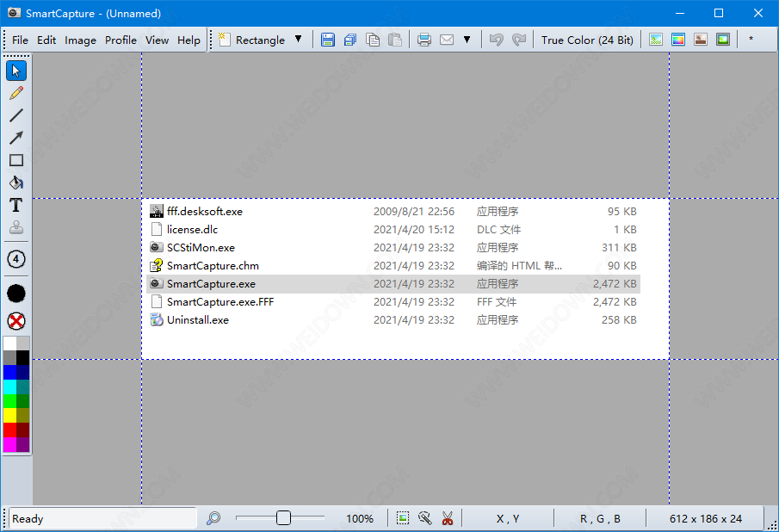Image resolution: width=779 pixels, height=532 pixels.
Task: Click the select region icon in status bar
Action: click(403, 518)
